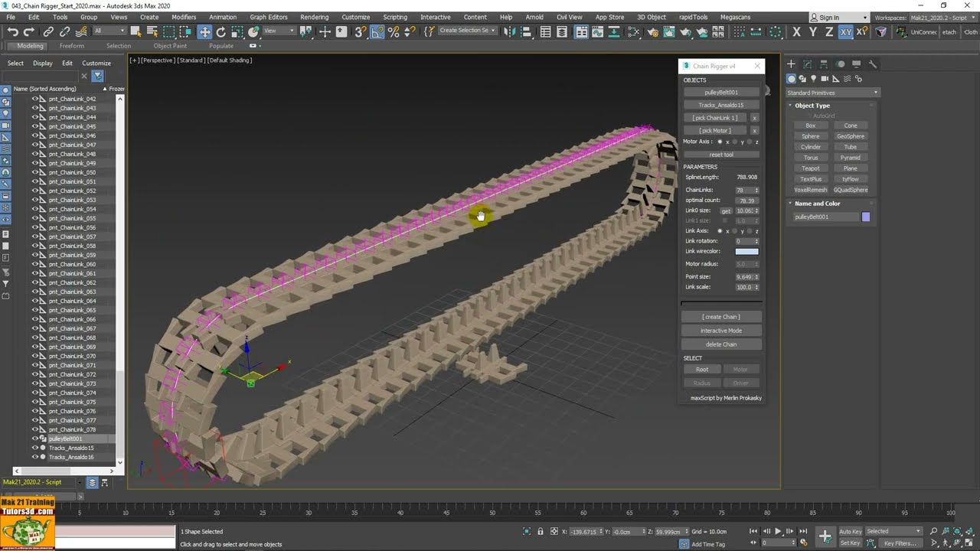Viewport: 980px width, 551px height.
Task: Open the Sign In dropdown
Action: [840, 17]
